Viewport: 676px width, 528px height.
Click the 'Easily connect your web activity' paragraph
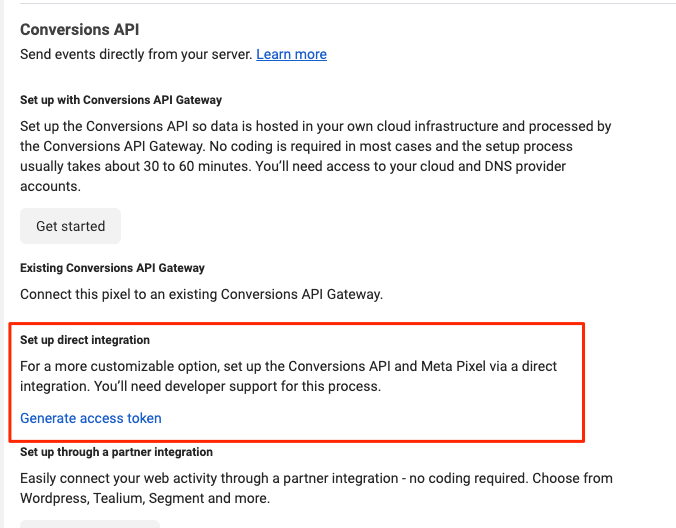pos(316,488)
